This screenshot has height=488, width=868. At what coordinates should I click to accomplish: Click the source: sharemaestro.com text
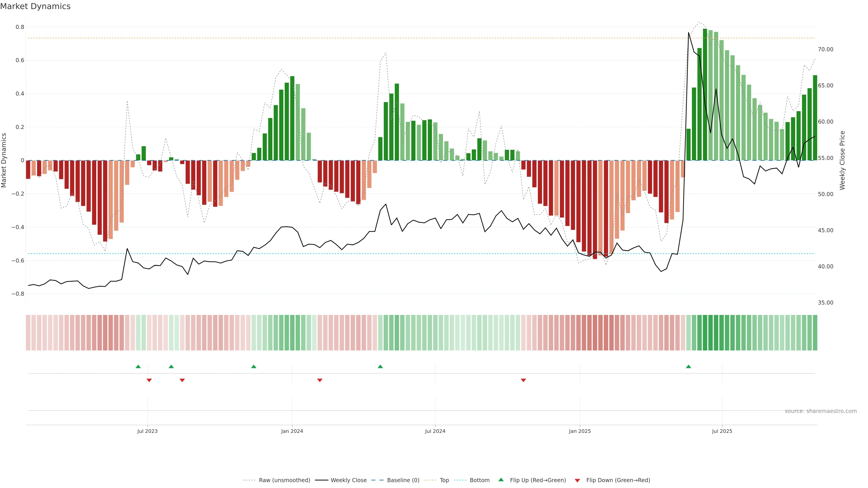click(x=821, y=411)
